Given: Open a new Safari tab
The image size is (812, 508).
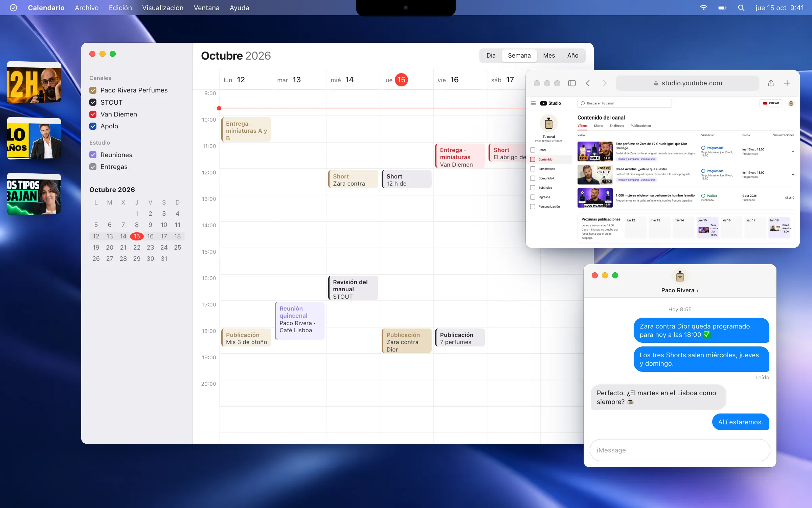Looking at the screenshot, I should (x=787, y=83).
